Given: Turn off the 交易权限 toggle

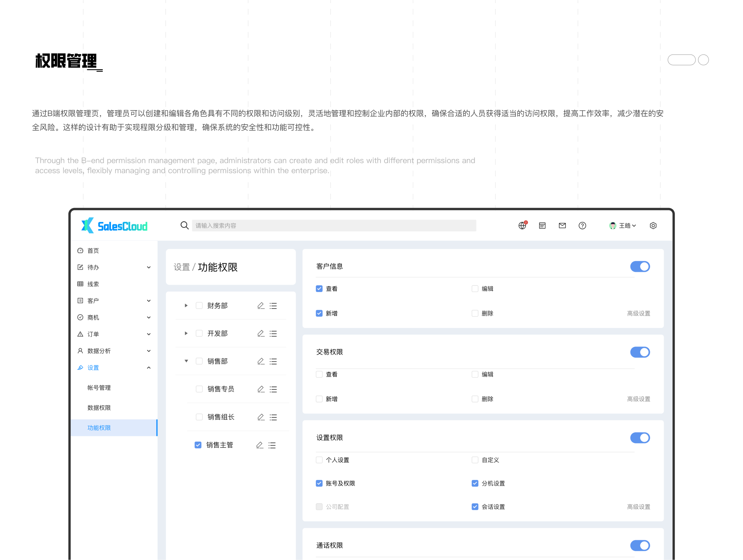Looking at the screenshot, I should tap(640, 352).
